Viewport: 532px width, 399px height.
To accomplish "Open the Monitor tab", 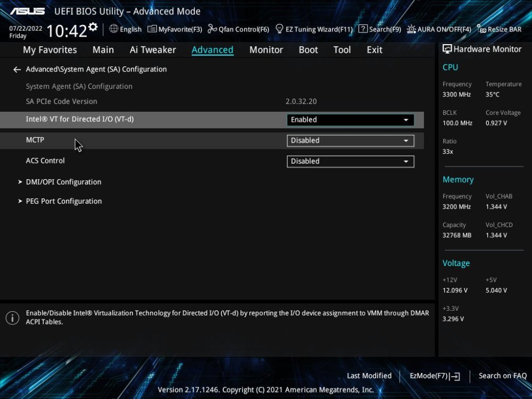I will click(266, 50).
